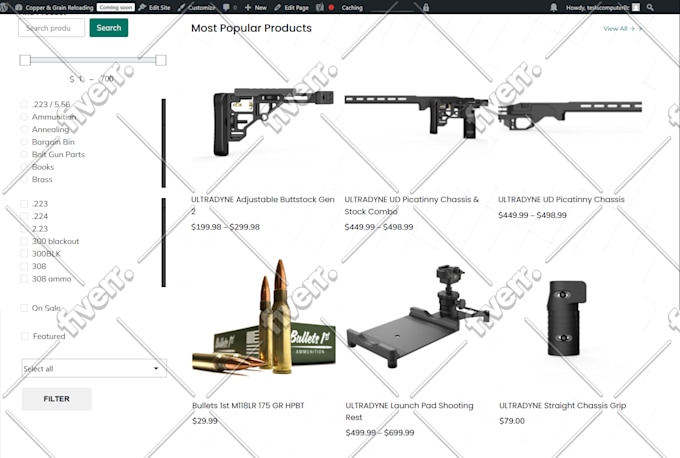Click the $499.99 – $699.99 price text
The image size is (680, 458).
tap(380, 432)
